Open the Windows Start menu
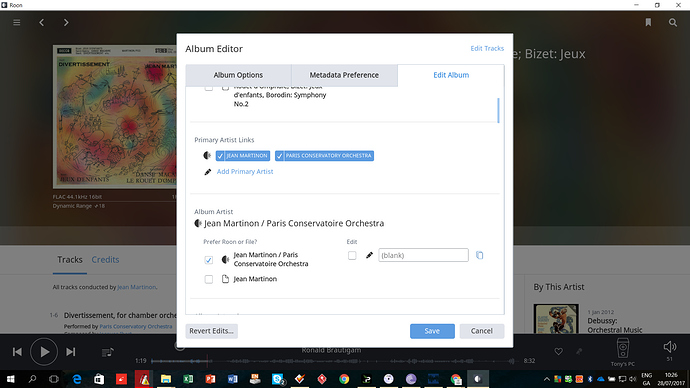The height and width of the screenshot is (388, 690). 10,379
